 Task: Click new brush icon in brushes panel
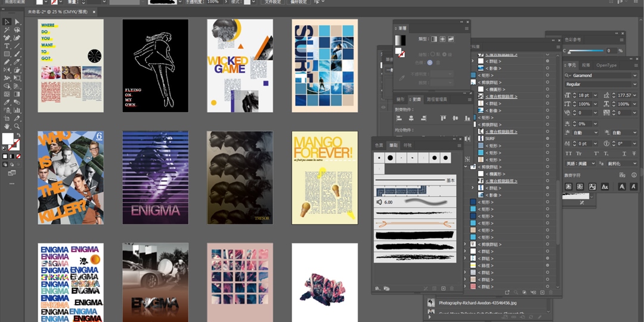point(443,289)
